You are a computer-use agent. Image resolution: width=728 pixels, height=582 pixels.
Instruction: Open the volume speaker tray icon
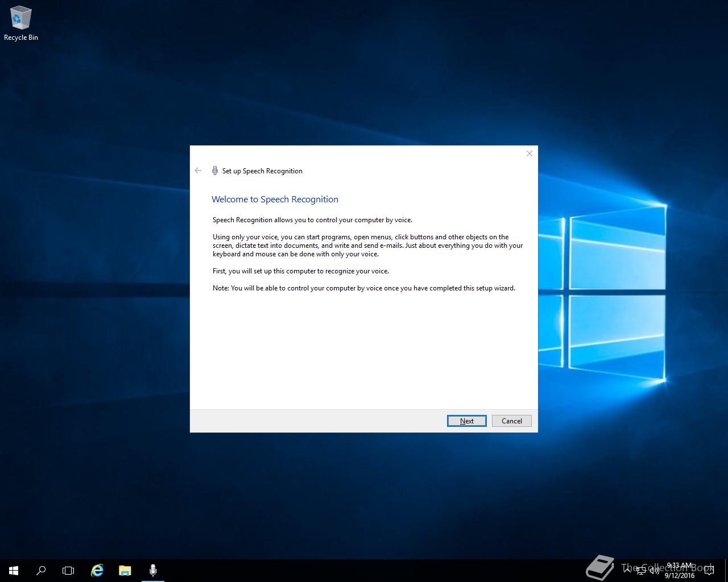pyautogui.click(x=654, y=570)
